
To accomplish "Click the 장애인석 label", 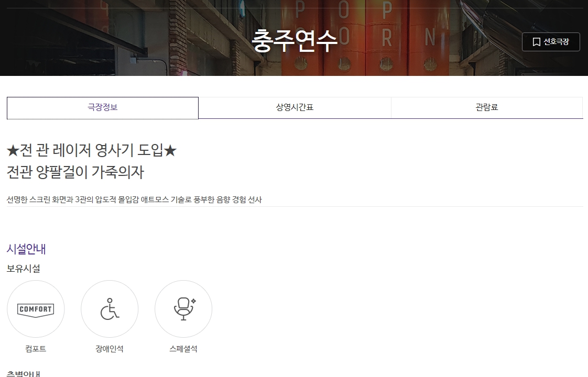I will coord(110,349).
